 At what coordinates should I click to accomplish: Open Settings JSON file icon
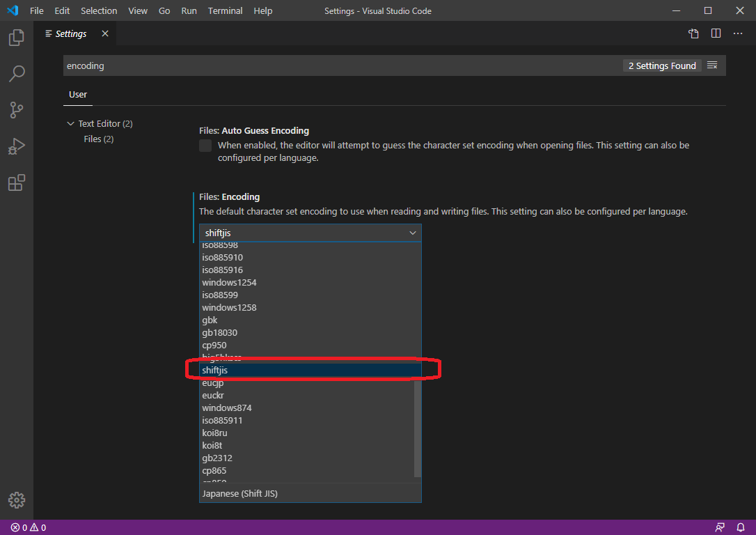click(x=693, y=33)
